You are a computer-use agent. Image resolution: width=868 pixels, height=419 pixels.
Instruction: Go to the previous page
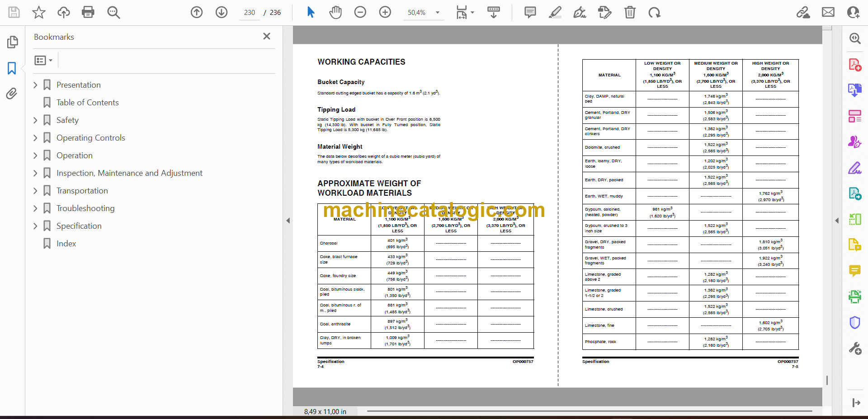point(197,12)
